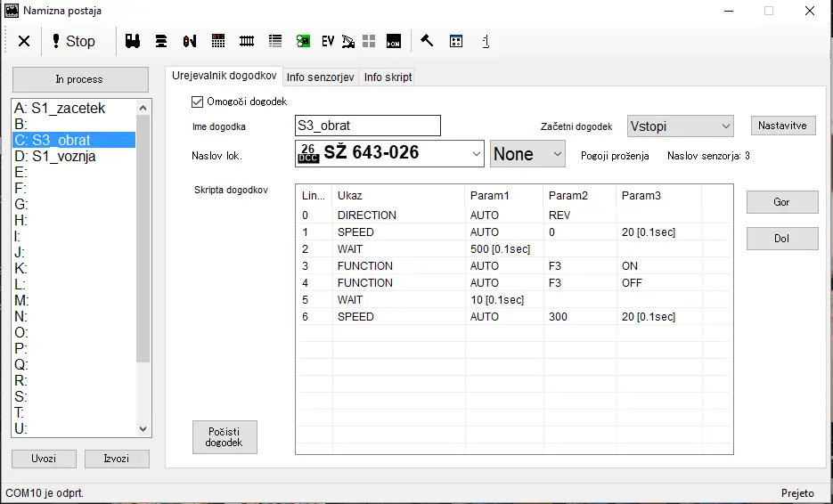Screen dimensions: 833x504
Task: Click the Počisti dogodek button
Action: [225, 436]
